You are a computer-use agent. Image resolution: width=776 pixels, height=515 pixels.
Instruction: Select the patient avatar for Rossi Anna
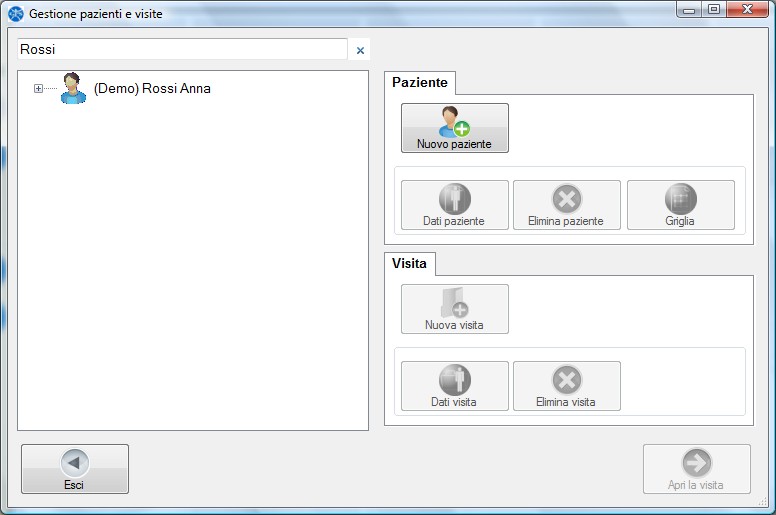(x=73, y=89)
